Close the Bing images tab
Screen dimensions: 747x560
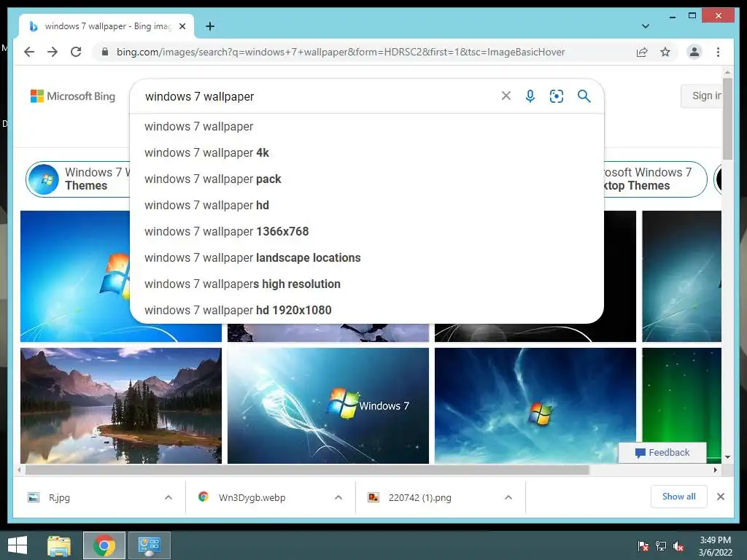click(x=182, y=26)
